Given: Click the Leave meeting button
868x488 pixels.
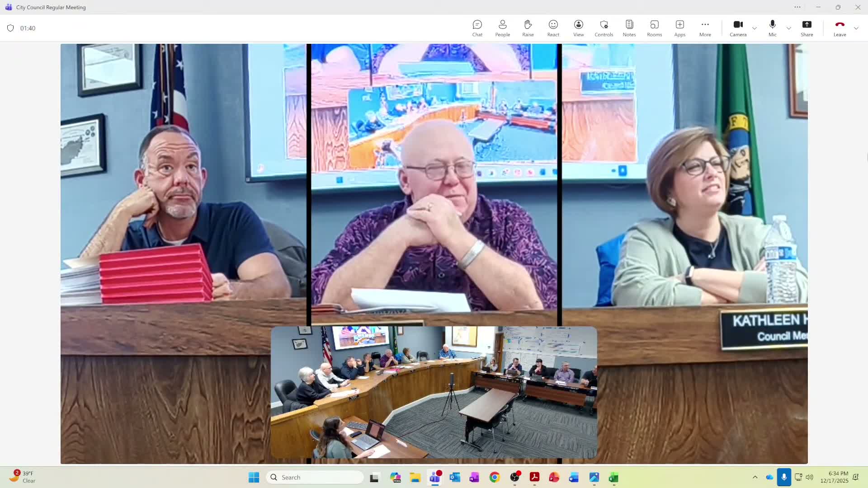Looking at the screenshot, I should (840, 28).
